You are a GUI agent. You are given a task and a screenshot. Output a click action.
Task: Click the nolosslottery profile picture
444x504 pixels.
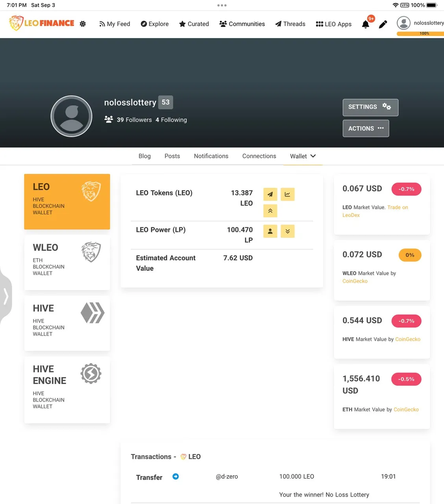(71, 116)
